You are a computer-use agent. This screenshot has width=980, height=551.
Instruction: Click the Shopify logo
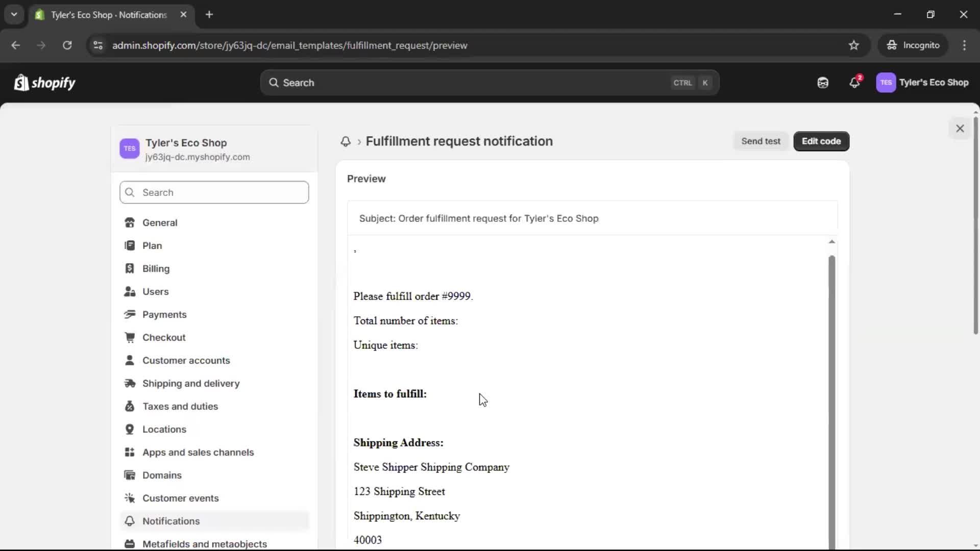pos(44,82)
